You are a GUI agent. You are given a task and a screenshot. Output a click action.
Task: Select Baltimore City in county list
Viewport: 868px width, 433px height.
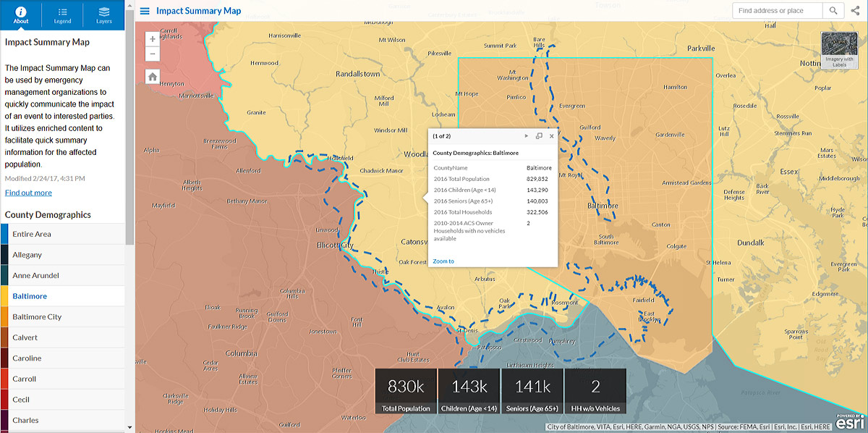(x=62, y=316)
